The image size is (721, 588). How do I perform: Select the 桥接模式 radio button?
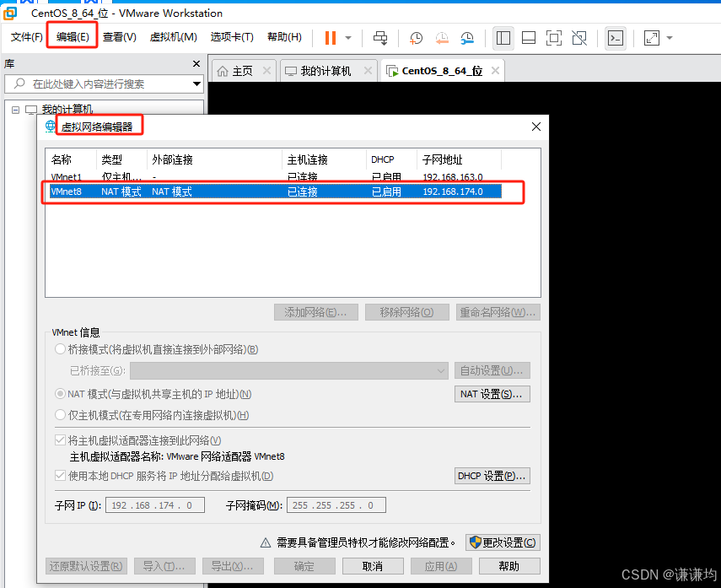pos(60,349)
